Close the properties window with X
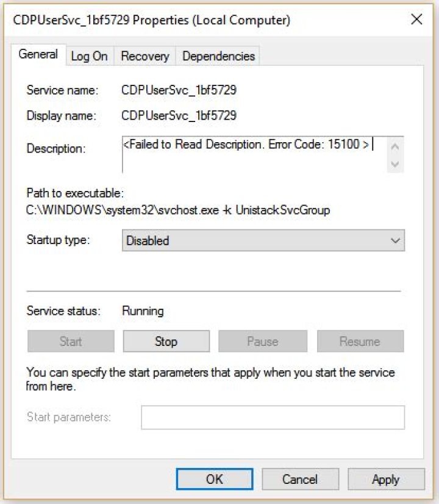439x504 pixels. 416,20
